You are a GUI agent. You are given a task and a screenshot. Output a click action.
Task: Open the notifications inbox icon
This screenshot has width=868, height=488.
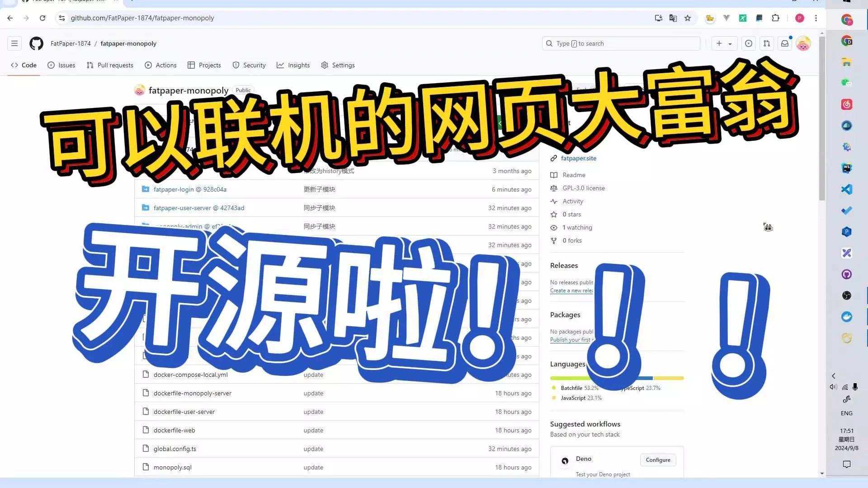point(785,43)
